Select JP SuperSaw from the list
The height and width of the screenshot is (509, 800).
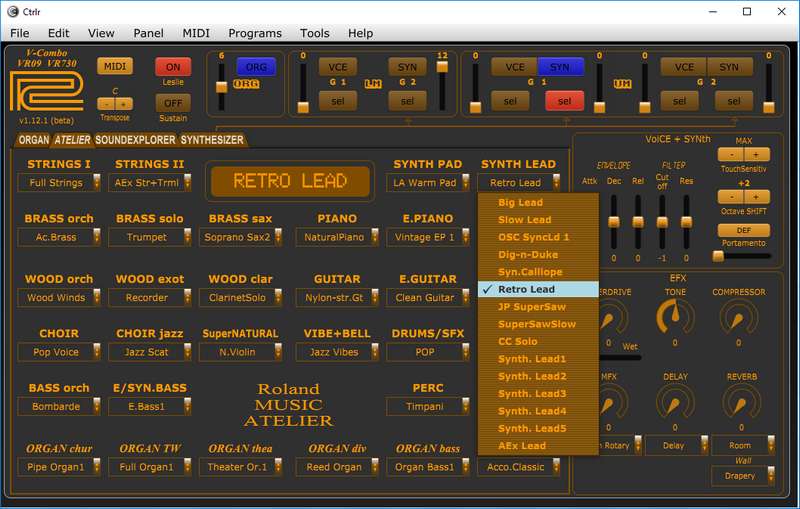(x=538, y=307)
